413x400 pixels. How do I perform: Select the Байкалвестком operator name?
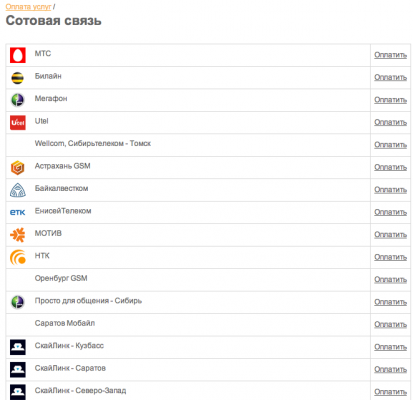[61, 188]
